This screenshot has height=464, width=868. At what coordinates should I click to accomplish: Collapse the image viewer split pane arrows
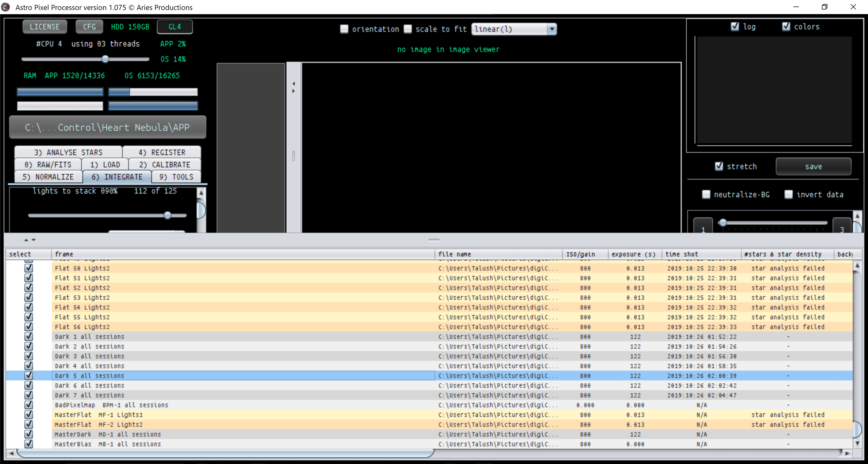293,87
